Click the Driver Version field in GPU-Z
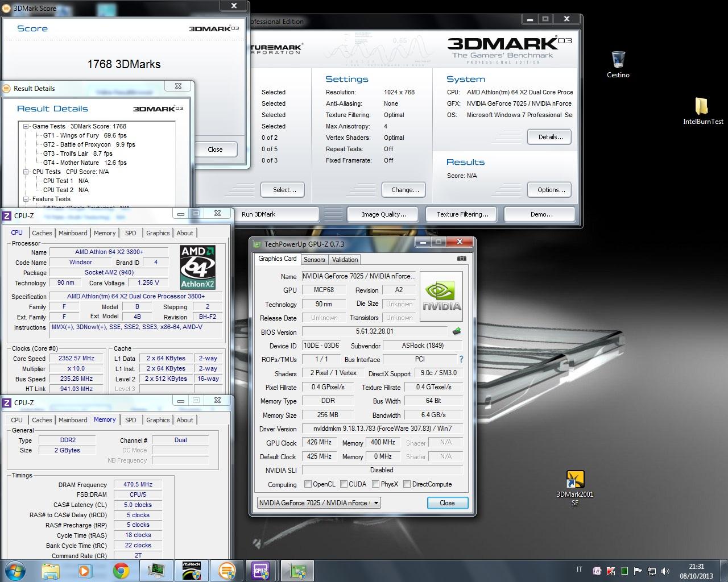Screen dimensions: 728x582 (x=382, y=429)
